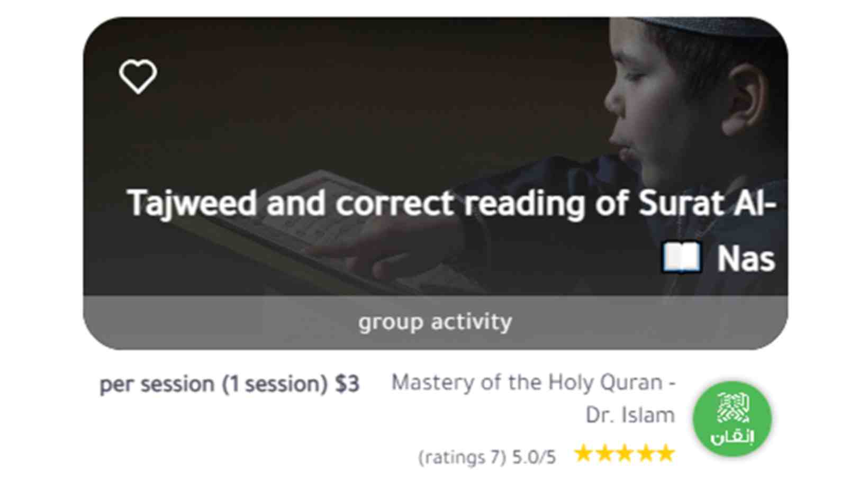Click the leftmost gold rating star
The height and width of the screenshot is (481, 868).
click(x=583, y=453)
